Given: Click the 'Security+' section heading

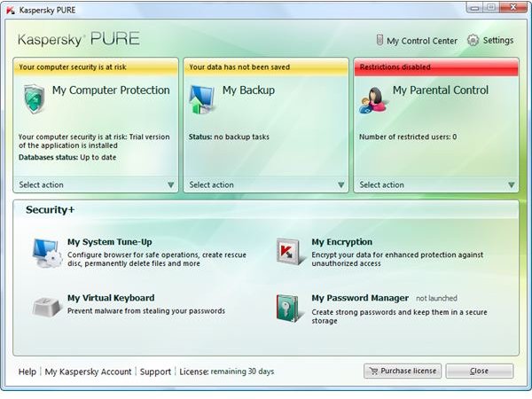Looking at the screenshot, I should point(51,209).
